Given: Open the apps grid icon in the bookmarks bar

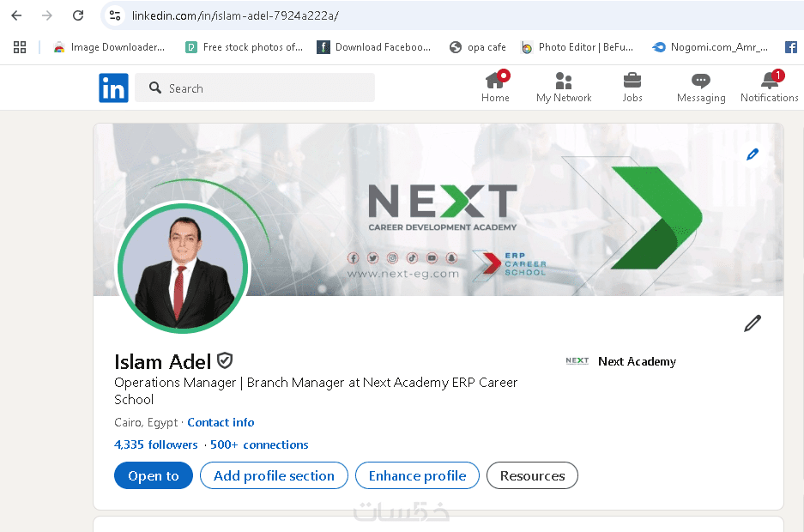Looking at the screenshot, I should click(x=20, y=47).
